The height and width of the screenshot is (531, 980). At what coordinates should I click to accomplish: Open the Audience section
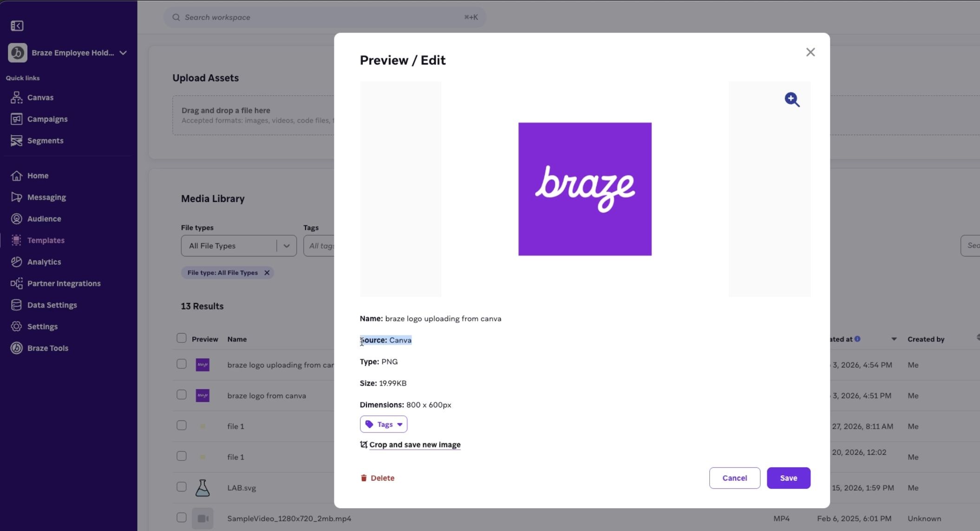(44, 218)
